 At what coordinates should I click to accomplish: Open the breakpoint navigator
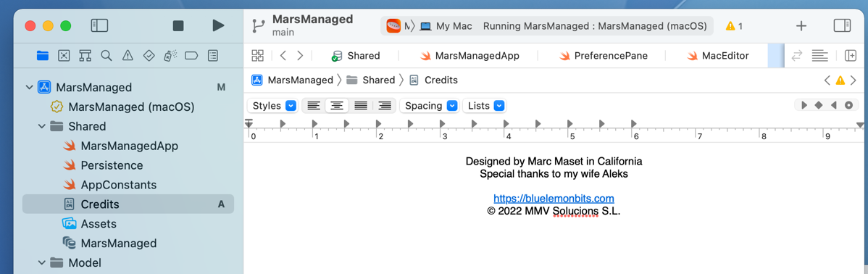click(191, 55)
